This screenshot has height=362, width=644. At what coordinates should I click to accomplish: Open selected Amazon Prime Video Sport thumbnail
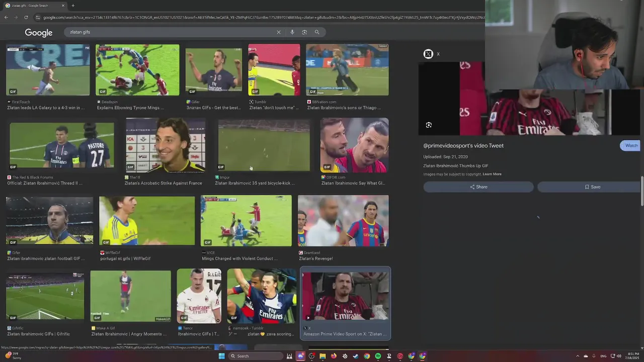click(345, 296)
